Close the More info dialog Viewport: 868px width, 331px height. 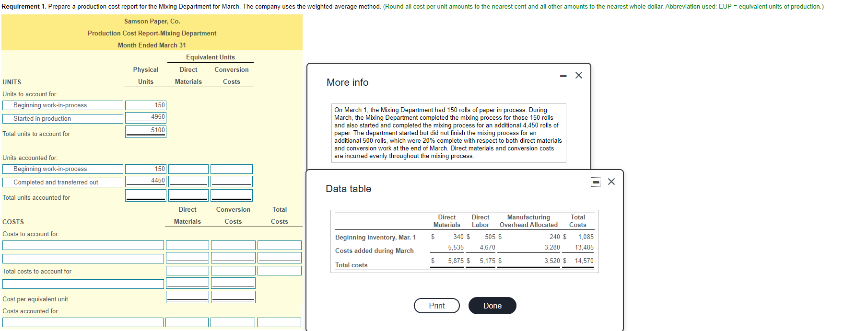579,75
